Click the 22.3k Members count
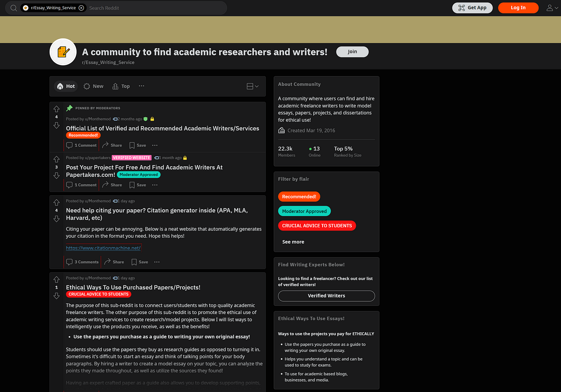561x392 pixels. coord(287,152)
